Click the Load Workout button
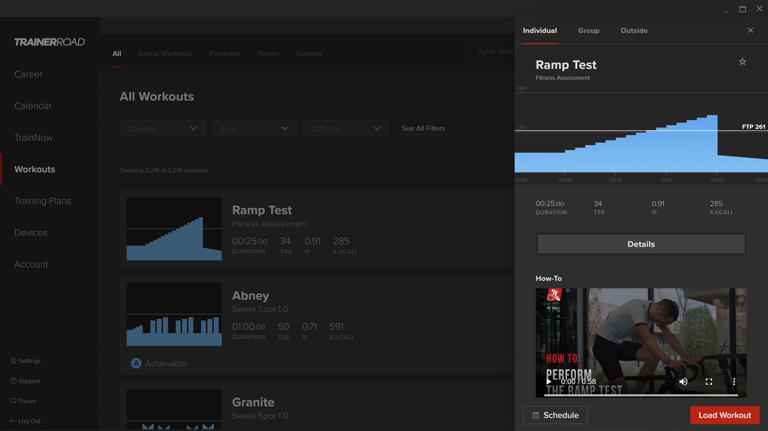Screen dimensions: 768x431 [x=724, y=415]
